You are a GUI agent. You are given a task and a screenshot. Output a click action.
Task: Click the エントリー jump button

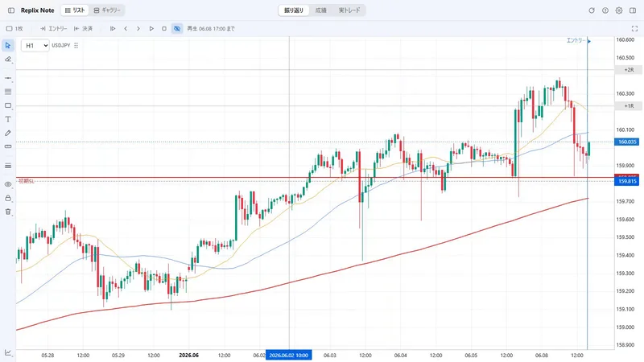coord(53,28)
